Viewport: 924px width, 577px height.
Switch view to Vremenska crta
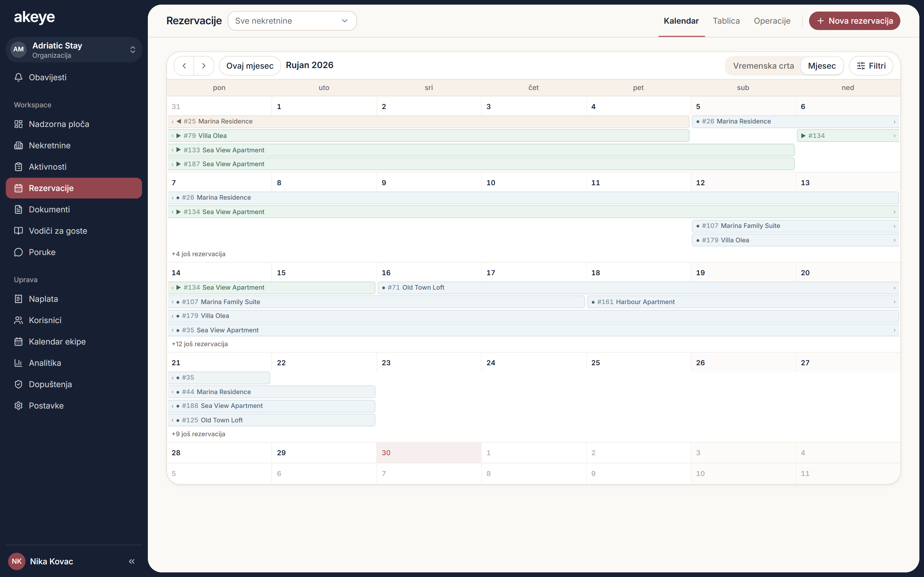click(763, 66)
